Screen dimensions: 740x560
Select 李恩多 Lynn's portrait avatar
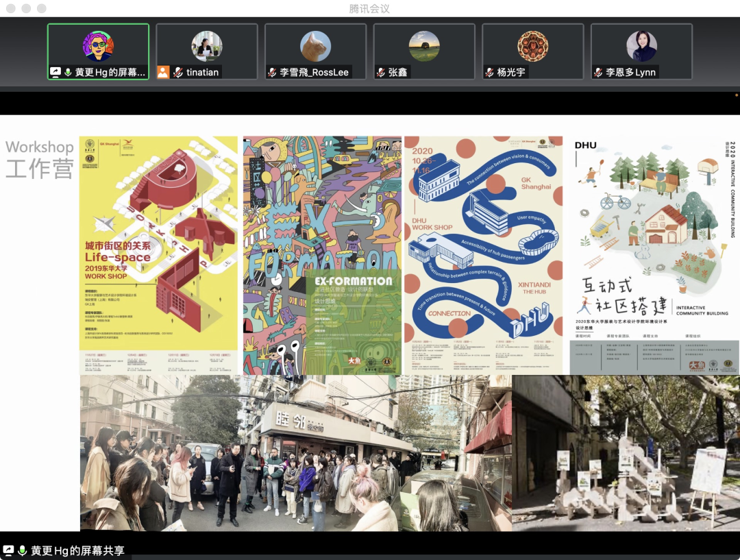pyautogui.click(x=641, y=46)
